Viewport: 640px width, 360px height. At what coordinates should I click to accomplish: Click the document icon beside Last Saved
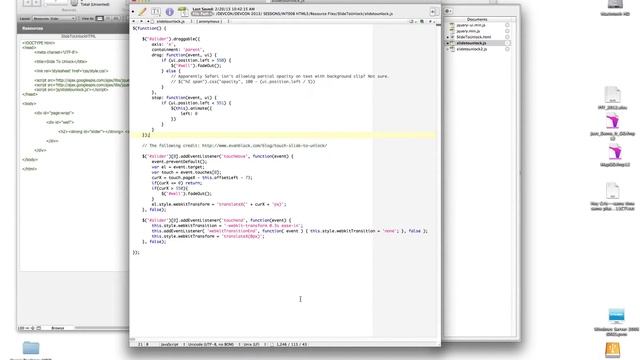(183, 12)
